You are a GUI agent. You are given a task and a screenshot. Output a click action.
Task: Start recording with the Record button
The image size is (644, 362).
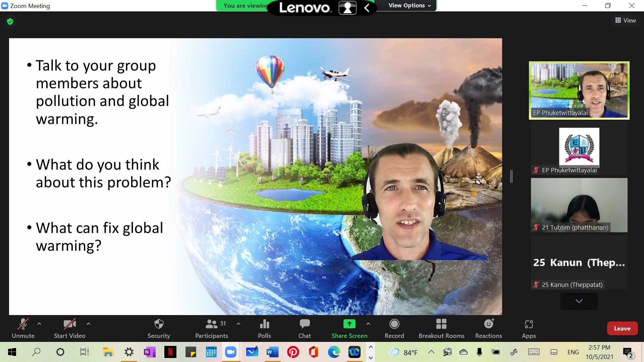[394, 328]
